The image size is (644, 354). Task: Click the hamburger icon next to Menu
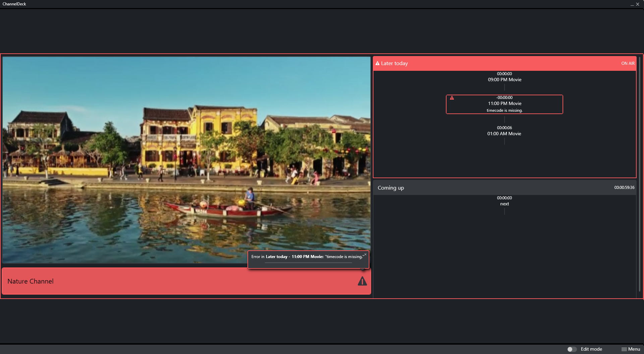(x=624, y=349)
